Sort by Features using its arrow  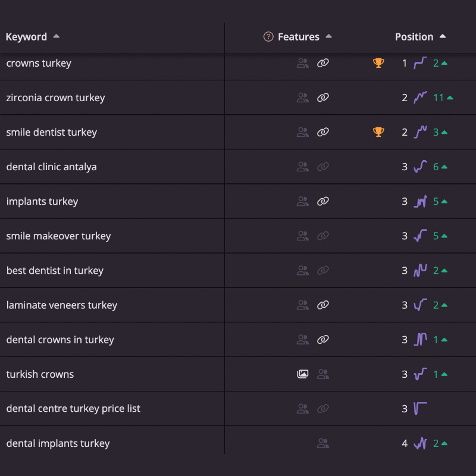coord(328,36)
